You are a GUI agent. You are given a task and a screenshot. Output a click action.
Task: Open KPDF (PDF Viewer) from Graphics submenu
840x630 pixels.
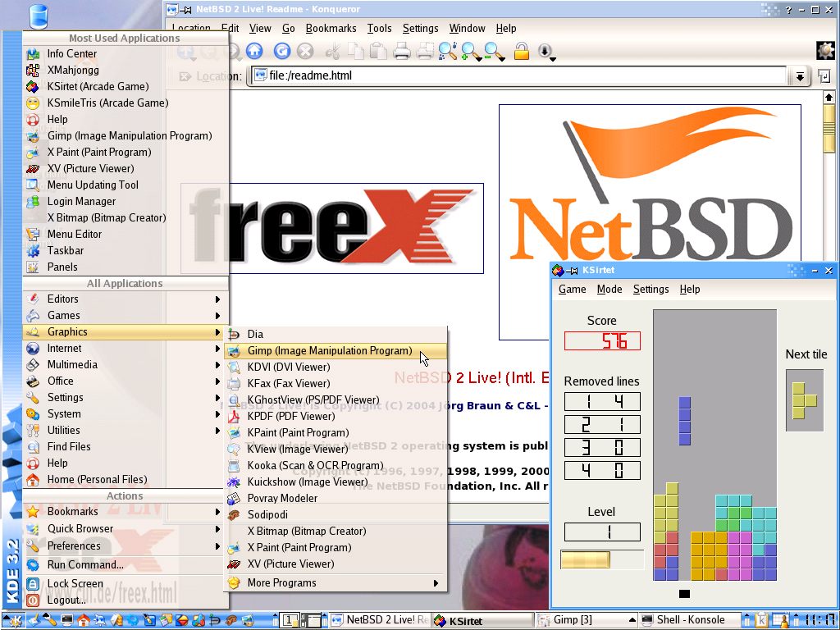click(336, 416)
